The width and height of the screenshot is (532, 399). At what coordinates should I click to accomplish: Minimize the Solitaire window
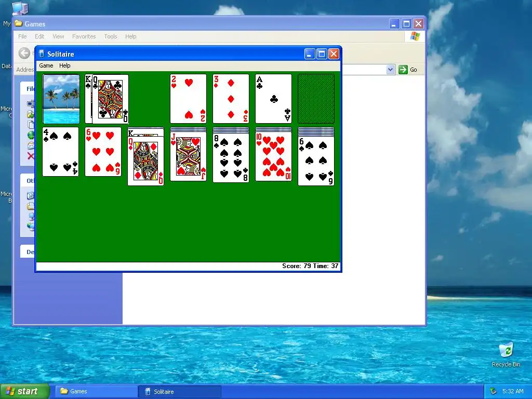pos(310,54)
